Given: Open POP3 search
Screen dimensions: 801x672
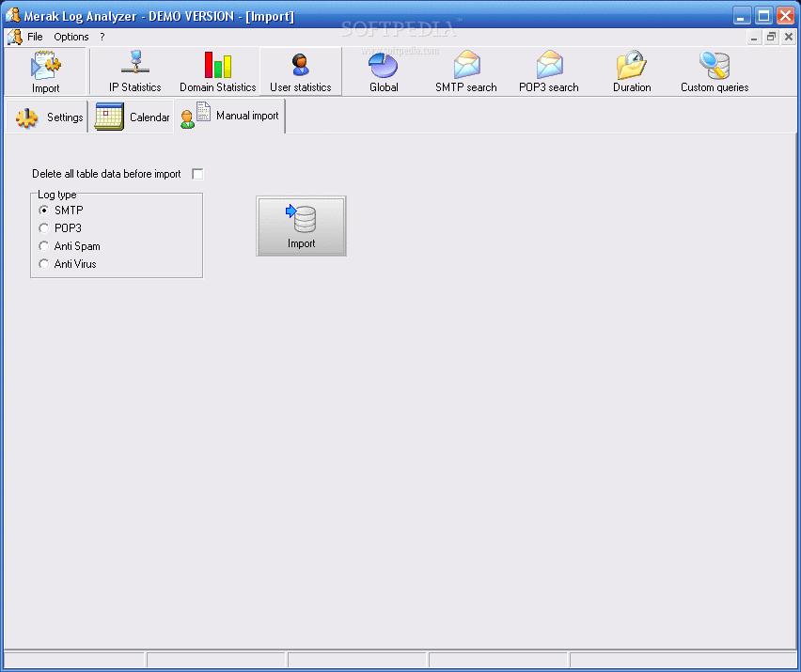Looking at the screenshot, I should [549, 72].
